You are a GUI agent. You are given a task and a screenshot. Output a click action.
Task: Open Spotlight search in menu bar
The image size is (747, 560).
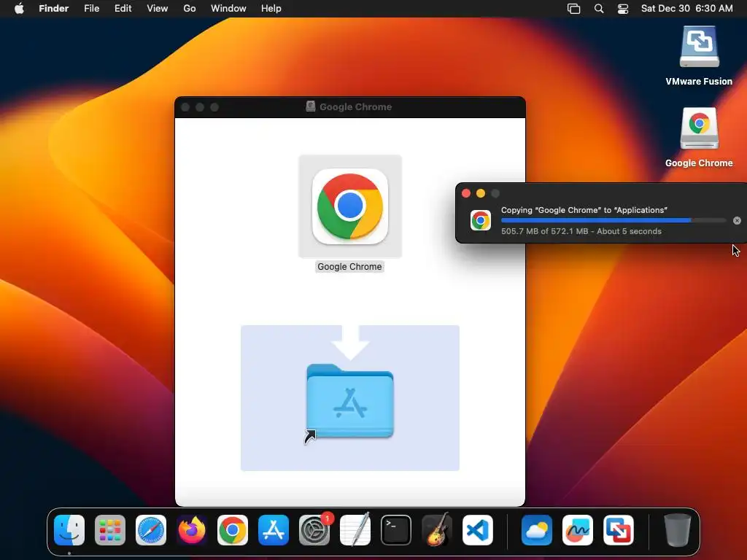[x=599, y=9]
